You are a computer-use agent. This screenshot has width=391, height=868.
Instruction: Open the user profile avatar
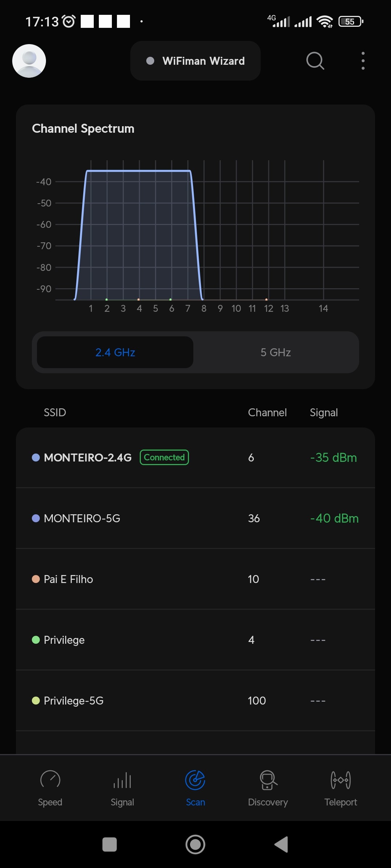coord(29,61)
